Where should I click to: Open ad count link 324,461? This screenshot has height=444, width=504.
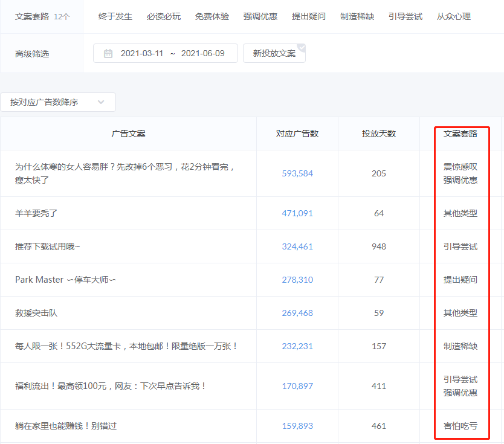pyautogui.click(x=297, y=246)
